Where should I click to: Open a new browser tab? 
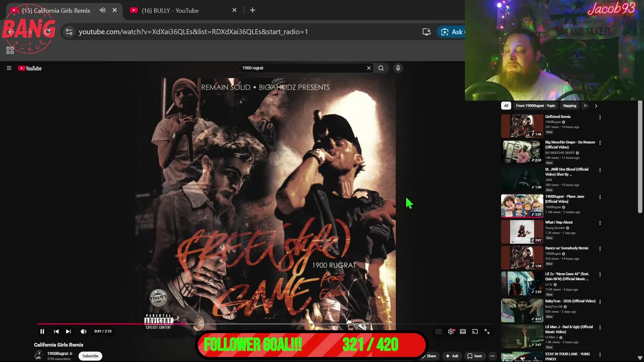[x=253, y=10]
